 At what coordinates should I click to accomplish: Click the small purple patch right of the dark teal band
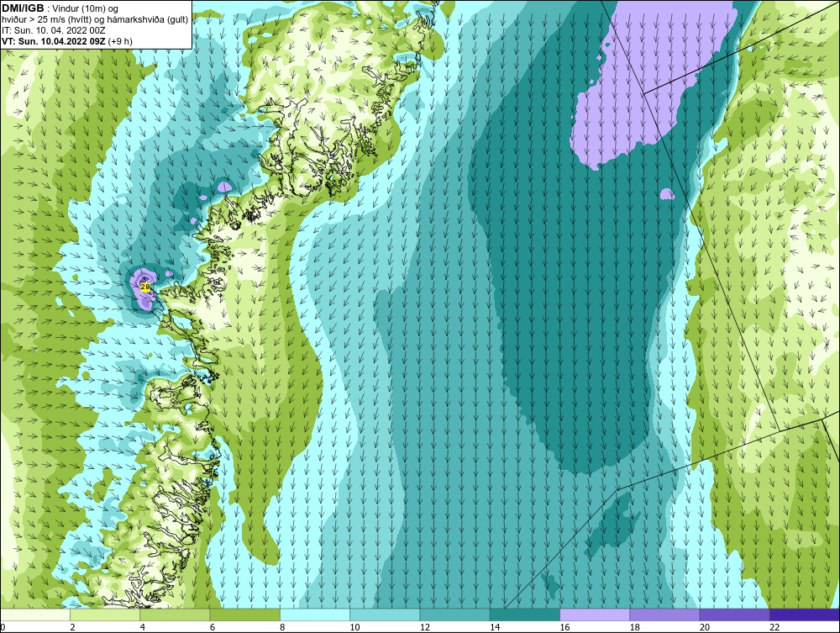[667, 193]
